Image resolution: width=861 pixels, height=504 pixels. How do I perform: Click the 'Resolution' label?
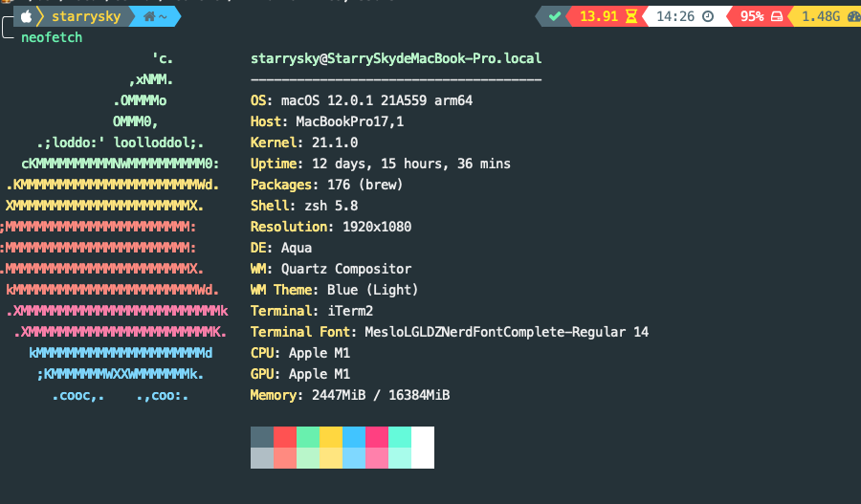[x=289, y=227]
